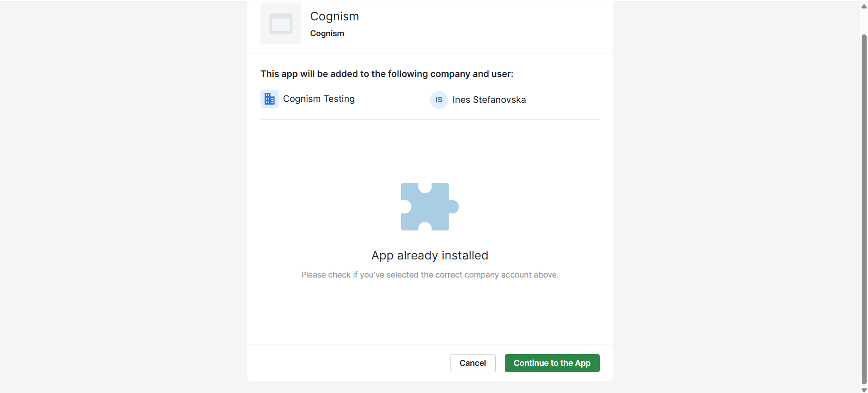Click the large Cognism app title
The height and width of the screenshot is (393, 868).
tap(334, 16)
